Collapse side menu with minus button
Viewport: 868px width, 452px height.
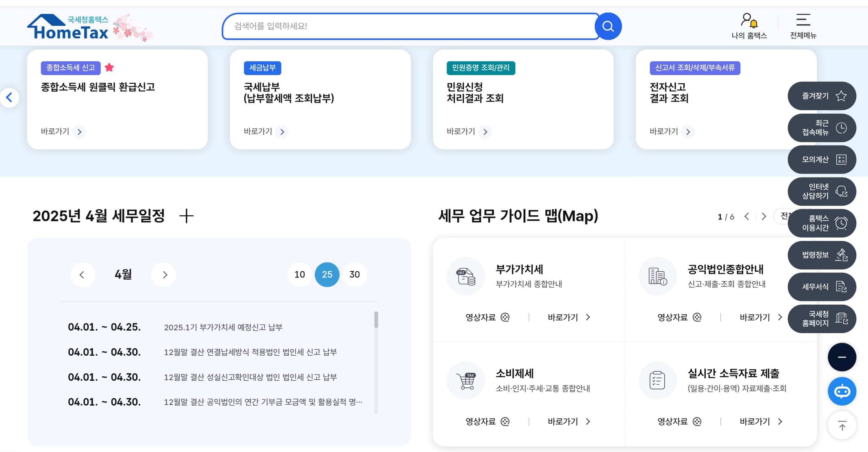point(842,357)
